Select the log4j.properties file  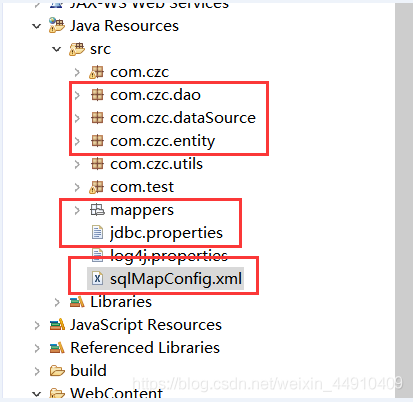(x=169, y=256)
